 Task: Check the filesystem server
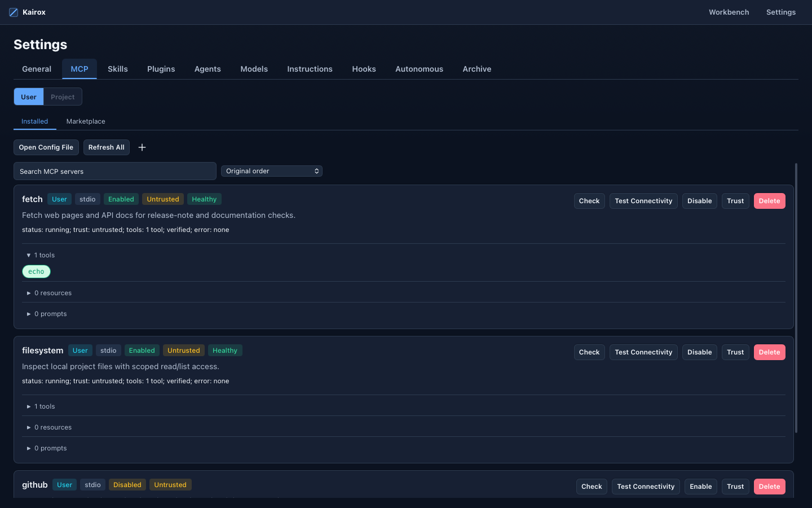click(589, 352)
